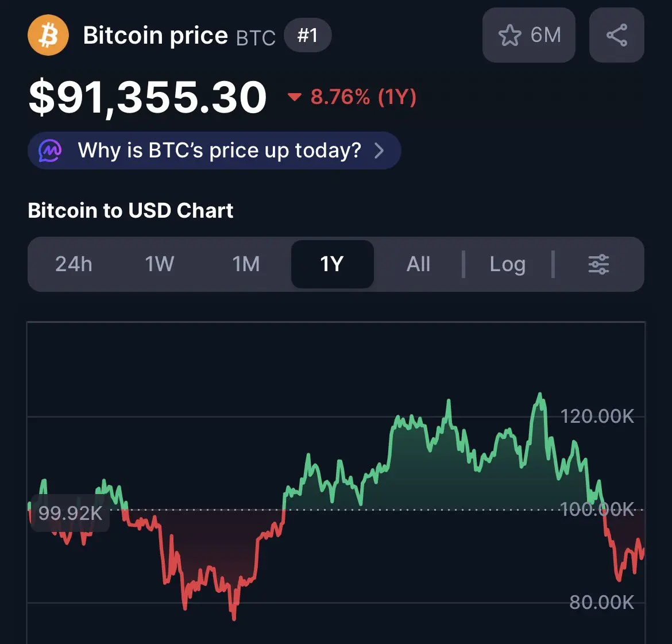Image resolution: width=672 pixels, height=644 pixels.
Task: Click the orange Bitcoin logo icon
Action: 48,35
